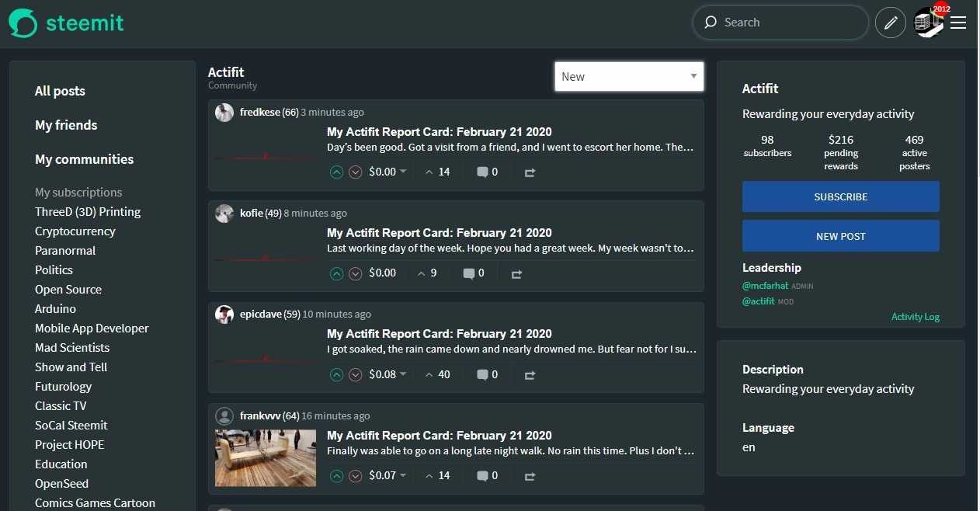Show the 40 votes list on epicdave's post

pos(437,374)
